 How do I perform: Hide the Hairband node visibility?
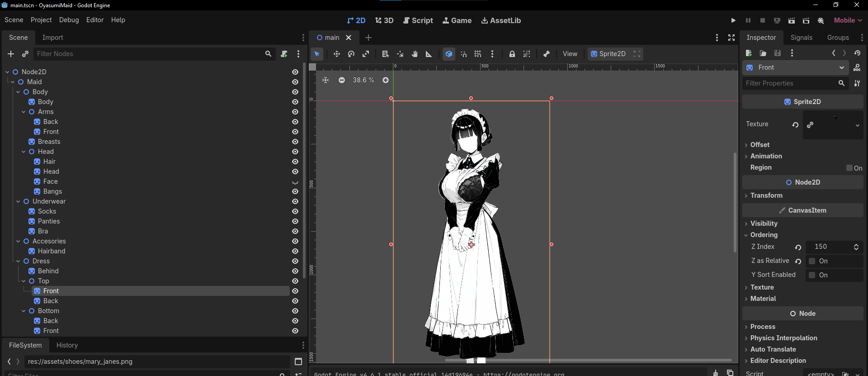tap(295, 251)
